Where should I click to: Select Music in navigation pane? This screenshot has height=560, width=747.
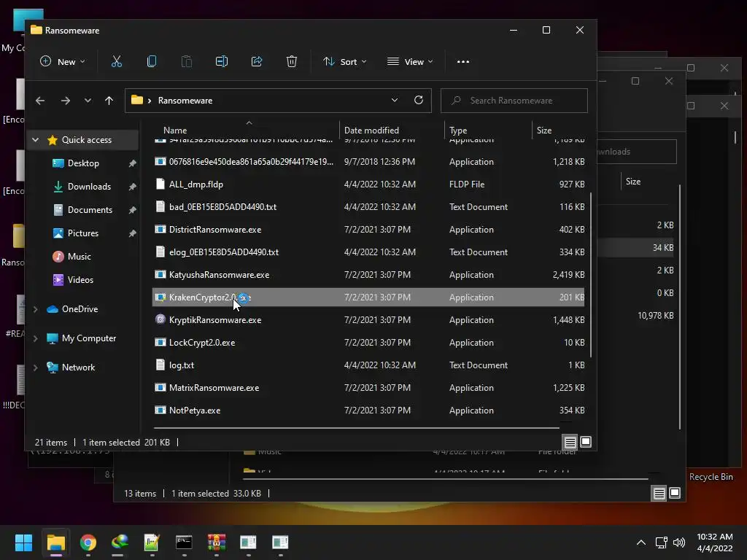click(x=79, y=257)
